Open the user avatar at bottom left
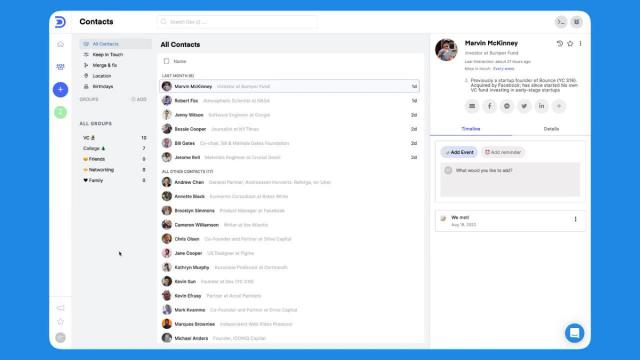This screenshot has height=360, width=640. [x=60, y=338]
